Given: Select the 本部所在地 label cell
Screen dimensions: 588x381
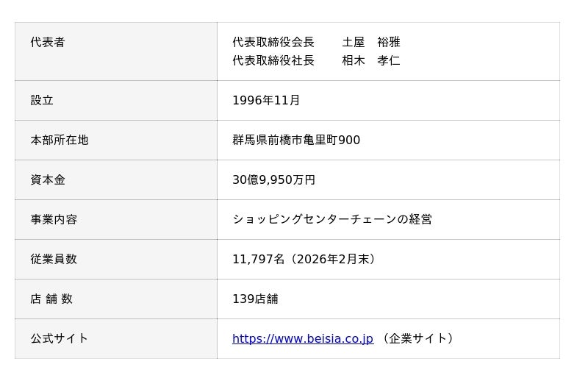Looking at the screenshot, I should coord(116,140).
